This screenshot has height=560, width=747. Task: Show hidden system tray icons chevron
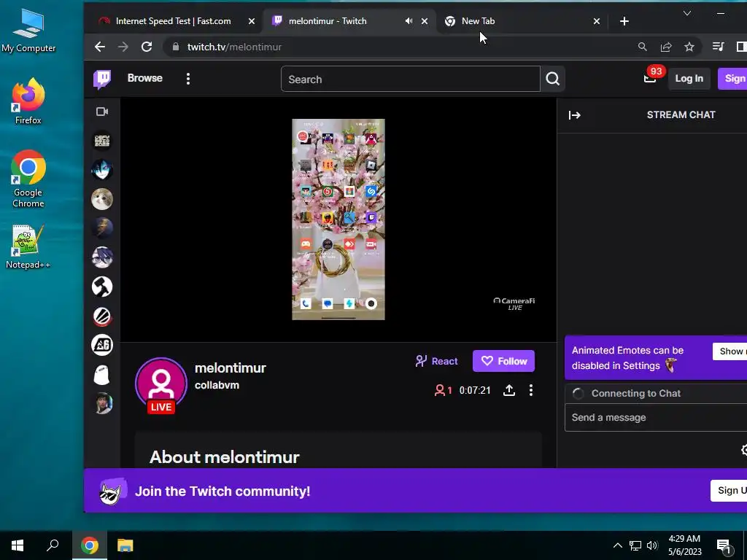[617, 545]
